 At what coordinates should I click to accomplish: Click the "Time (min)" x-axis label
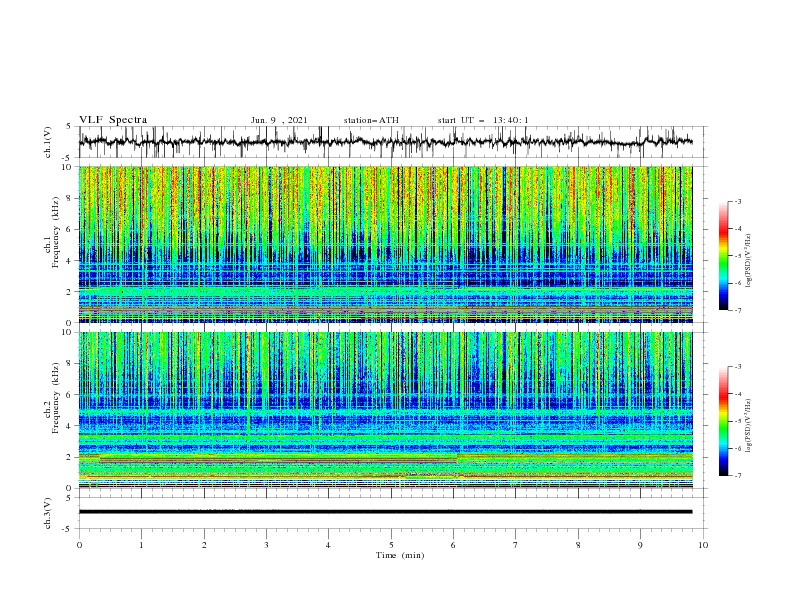point(400,555)
